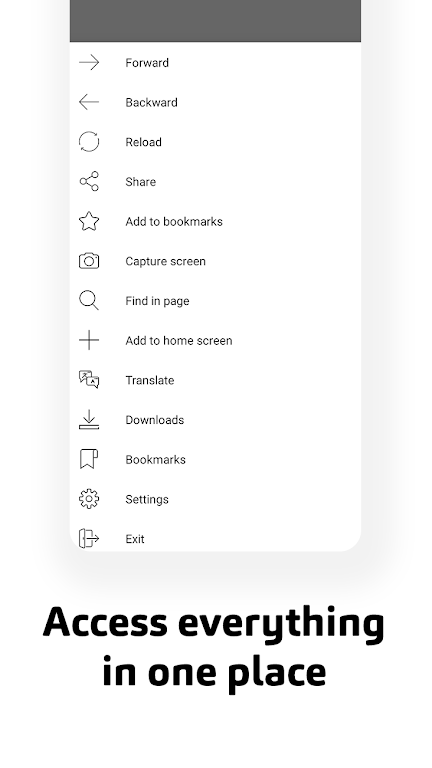Click the Bookmarks ribbon icon
The height and width of the screenshot is (768, 432).
89,459
